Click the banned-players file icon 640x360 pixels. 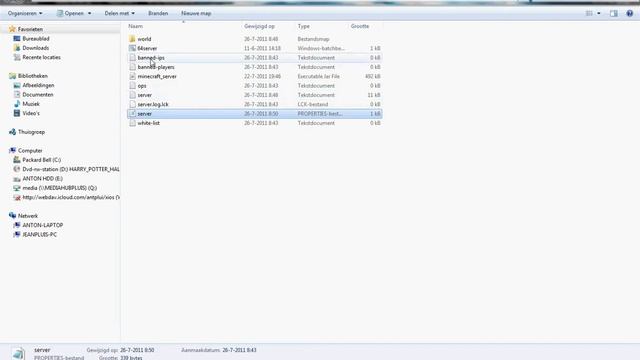(132, 67)
